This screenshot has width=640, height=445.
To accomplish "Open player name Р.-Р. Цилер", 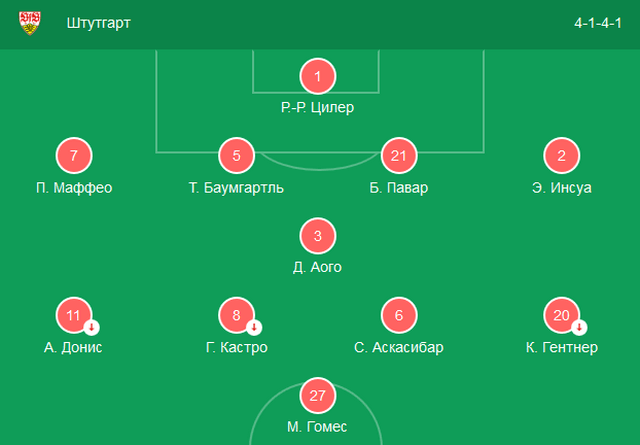I will tap(318, 107).
